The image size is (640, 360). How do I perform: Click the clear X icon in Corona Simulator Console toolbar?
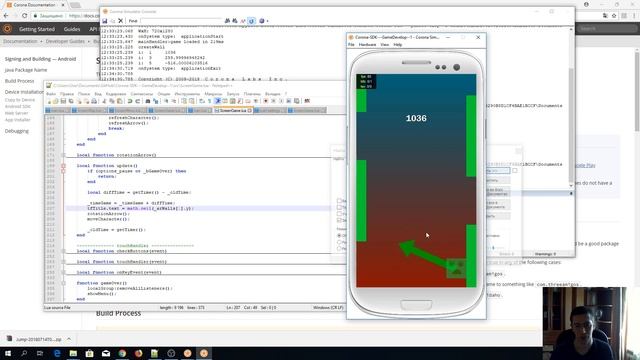120,21
